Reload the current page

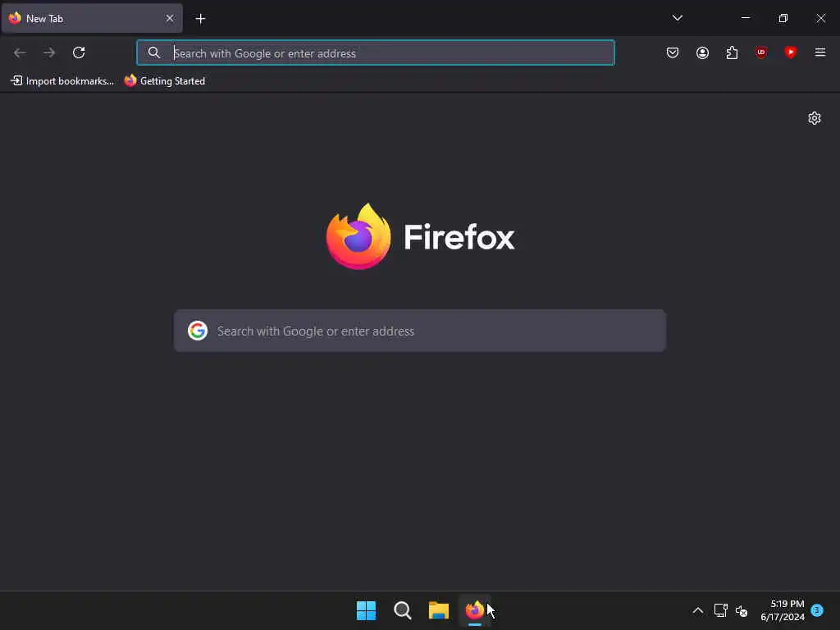pos(79,52)
